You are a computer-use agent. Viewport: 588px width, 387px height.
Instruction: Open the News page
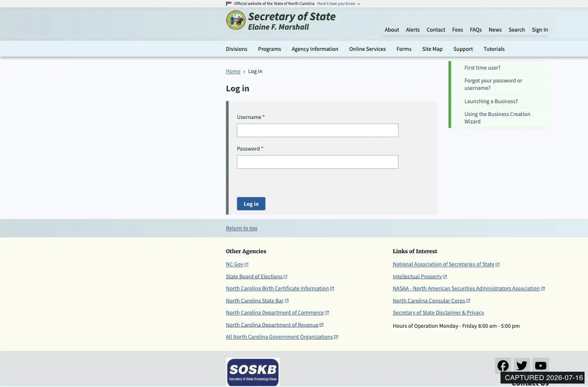coord(495,30)
